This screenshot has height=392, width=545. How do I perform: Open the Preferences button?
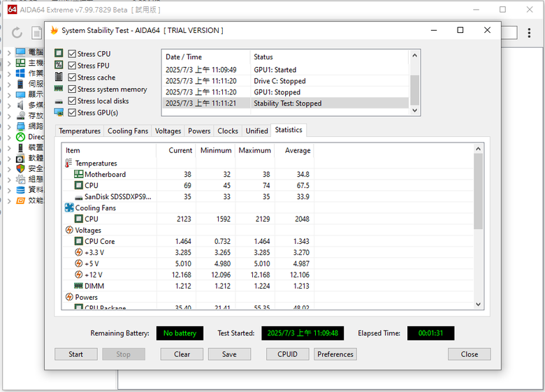tap(335, 354)
